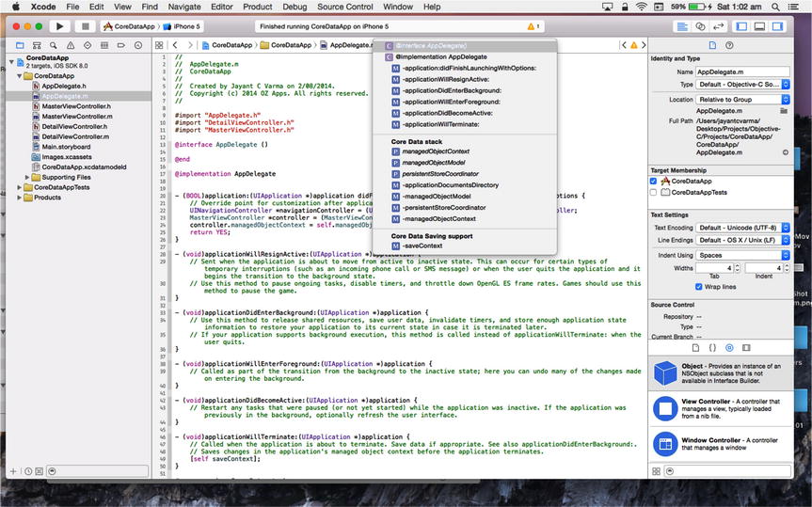Open the Debug navigator icon
This screenshot has width=812, height=507.
point(104,45)
